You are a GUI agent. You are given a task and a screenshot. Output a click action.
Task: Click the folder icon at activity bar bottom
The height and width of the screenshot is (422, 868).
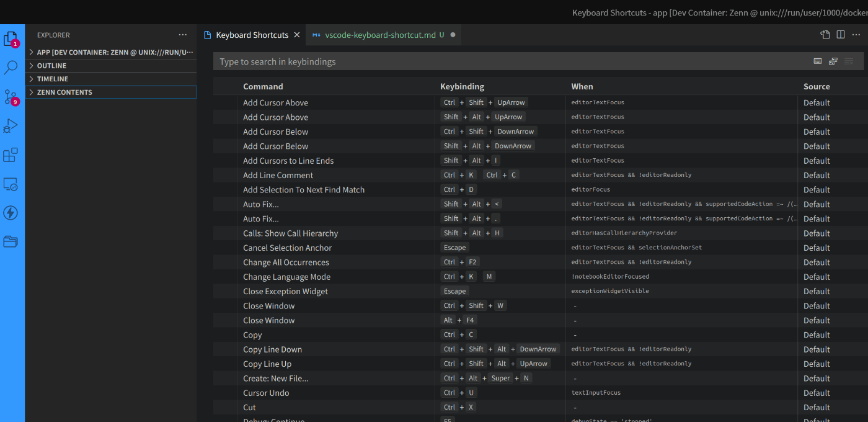point(12,242)
